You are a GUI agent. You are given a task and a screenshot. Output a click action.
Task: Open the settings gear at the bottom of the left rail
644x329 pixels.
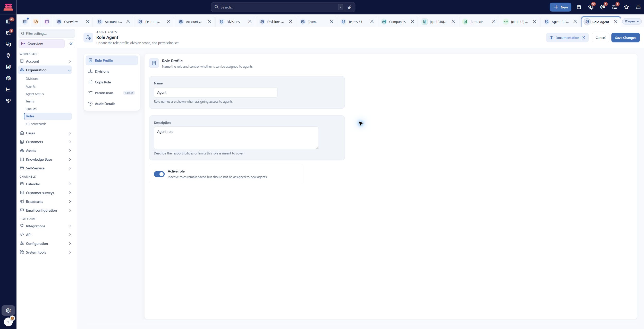point(8,310)
